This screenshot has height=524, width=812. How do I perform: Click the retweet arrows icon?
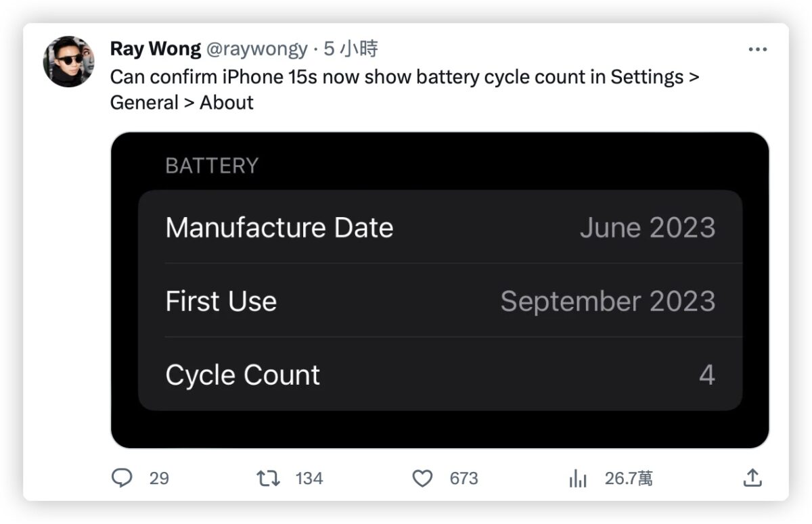click(x=268, y=479)
